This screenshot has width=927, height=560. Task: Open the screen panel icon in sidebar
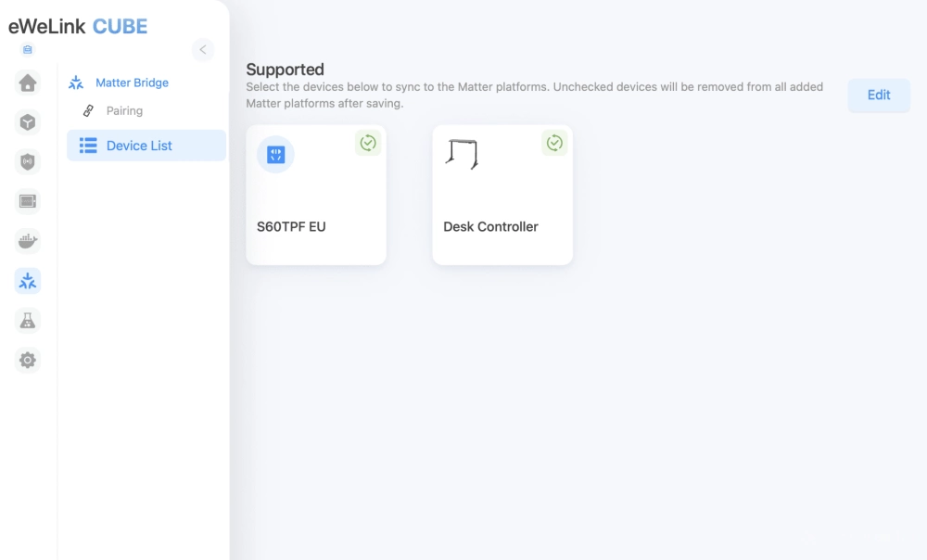point(27,201)
